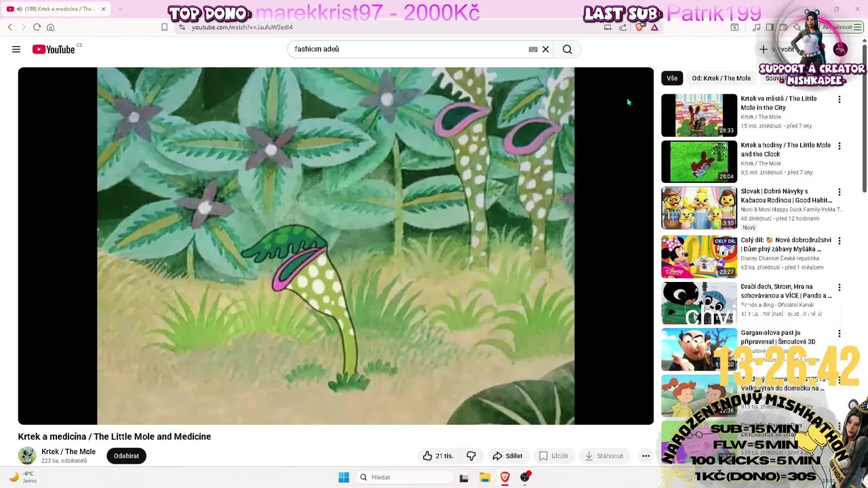Open the more actions three-dot menu under the video

coord(646,456)
